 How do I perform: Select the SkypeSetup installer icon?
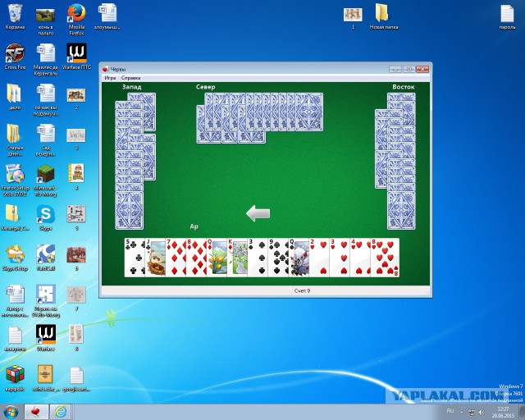15,258
